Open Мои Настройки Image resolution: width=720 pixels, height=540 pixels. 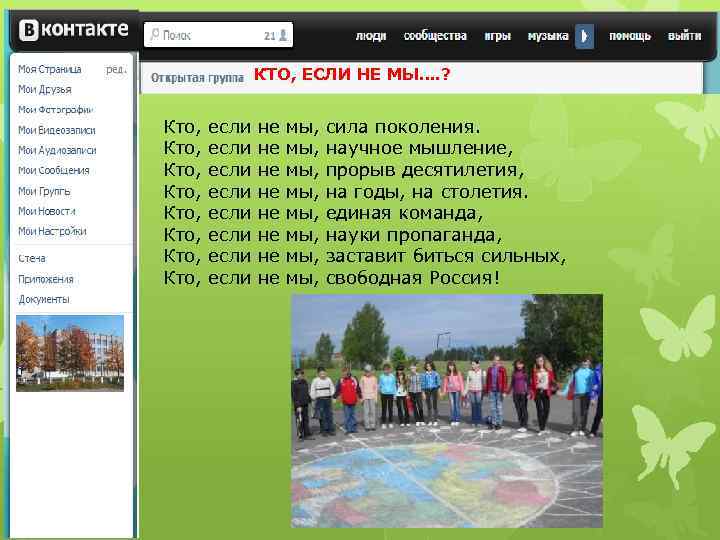pyautogui.click(x=52, y=231)
